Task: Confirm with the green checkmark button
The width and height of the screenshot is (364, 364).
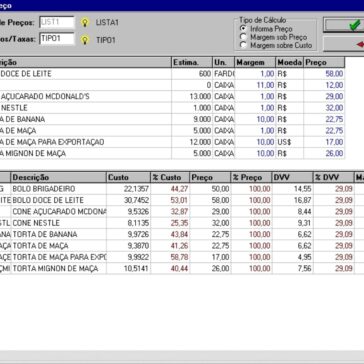Action: 343,25
